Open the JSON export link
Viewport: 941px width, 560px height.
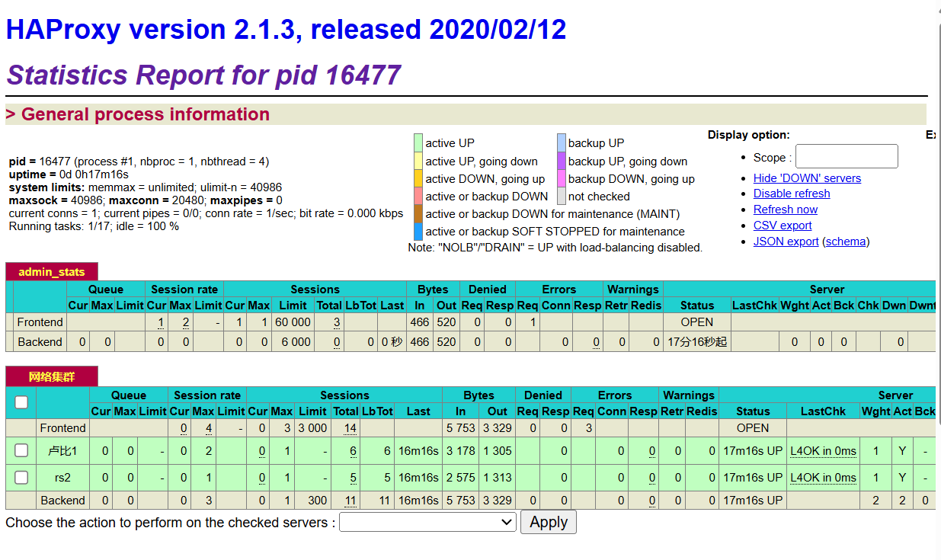point(786,242)
